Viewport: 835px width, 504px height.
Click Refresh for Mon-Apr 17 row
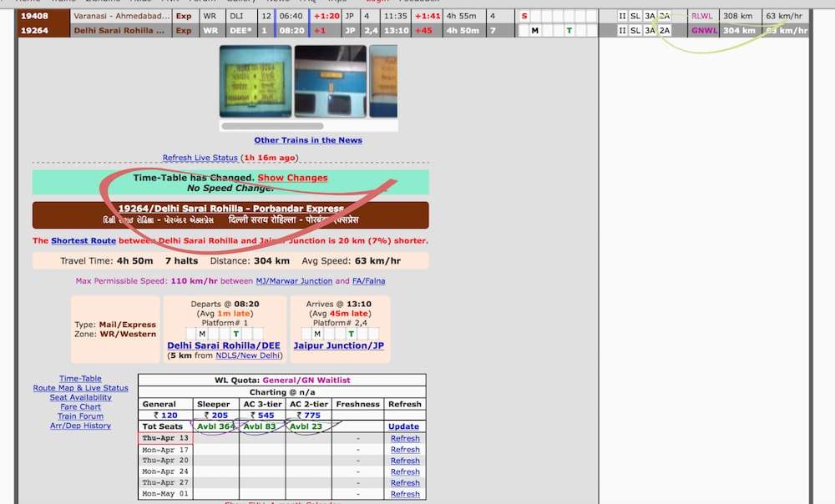coord(405,450)
